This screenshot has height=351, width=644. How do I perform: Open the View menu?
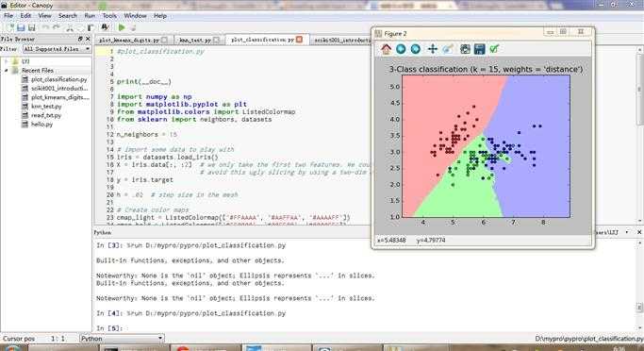(44, 16)
